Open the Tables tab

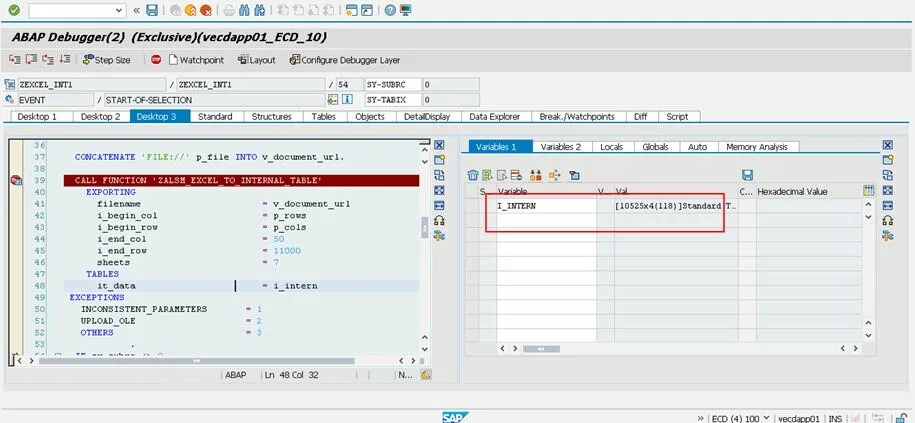pyautogui.click(x=324, y=117)
